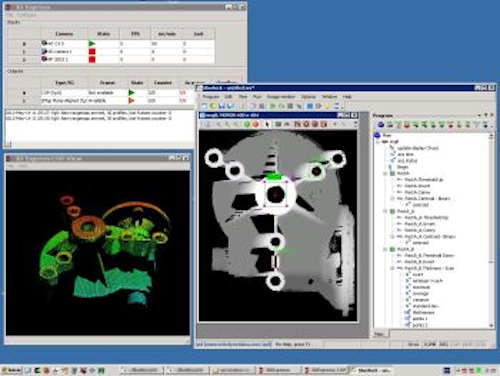Click the grayscale range image of the part

278,226
